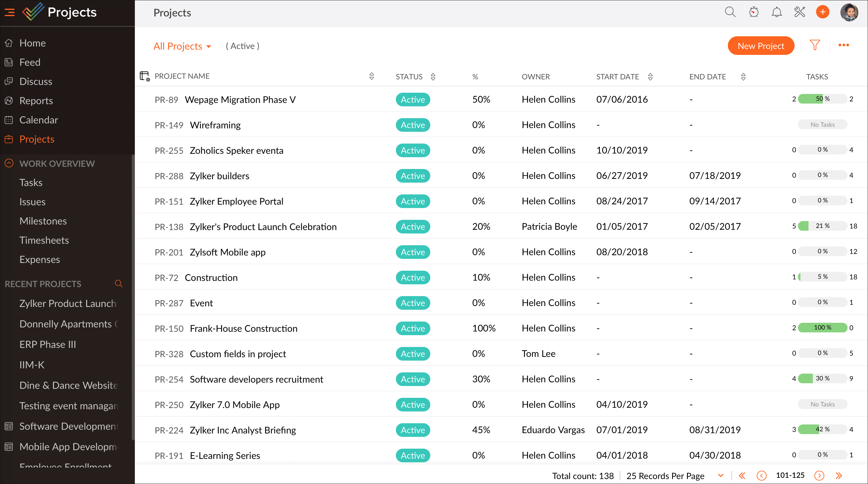Viewport: 868px width, 484px height.
Task: Search recent projects with magnifier icon
Action: point(118,283)
